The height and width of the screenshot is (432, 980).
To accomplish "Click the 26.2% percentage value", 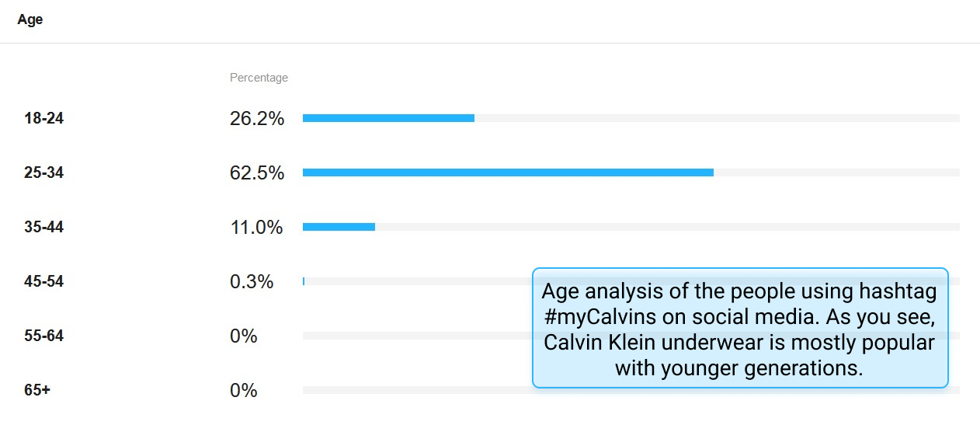I will pos(257,119).
